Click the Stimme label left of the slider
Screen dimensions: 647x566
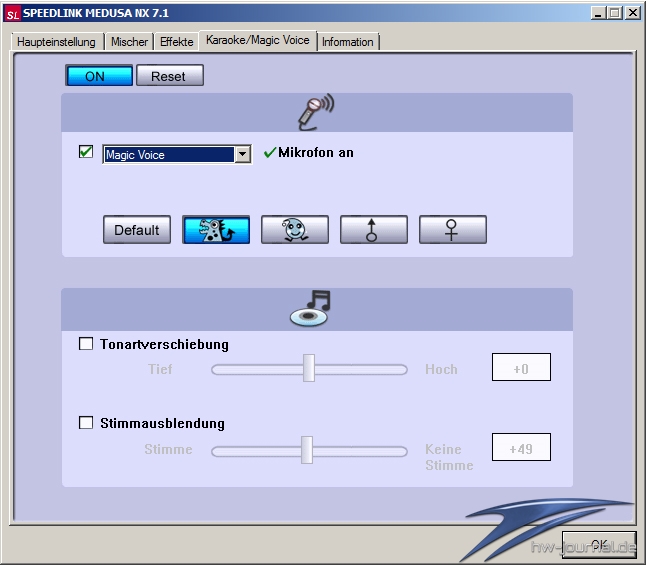[168, 449]
